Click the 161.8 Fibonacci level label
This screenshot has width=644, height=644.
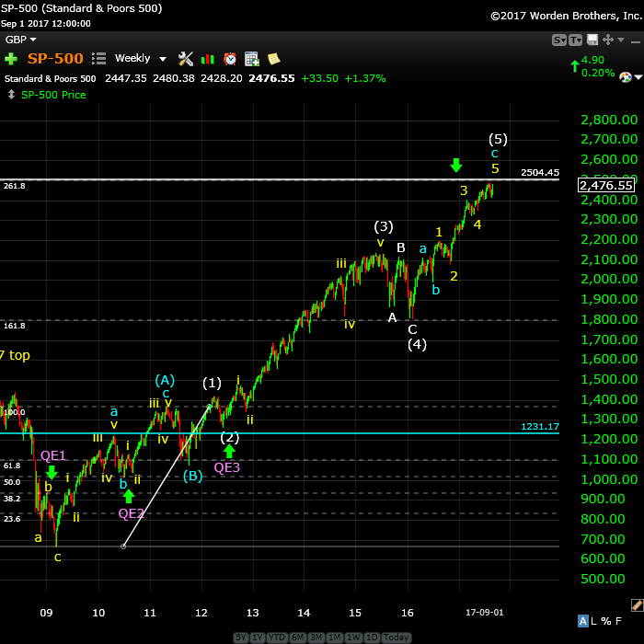(15, 326)
